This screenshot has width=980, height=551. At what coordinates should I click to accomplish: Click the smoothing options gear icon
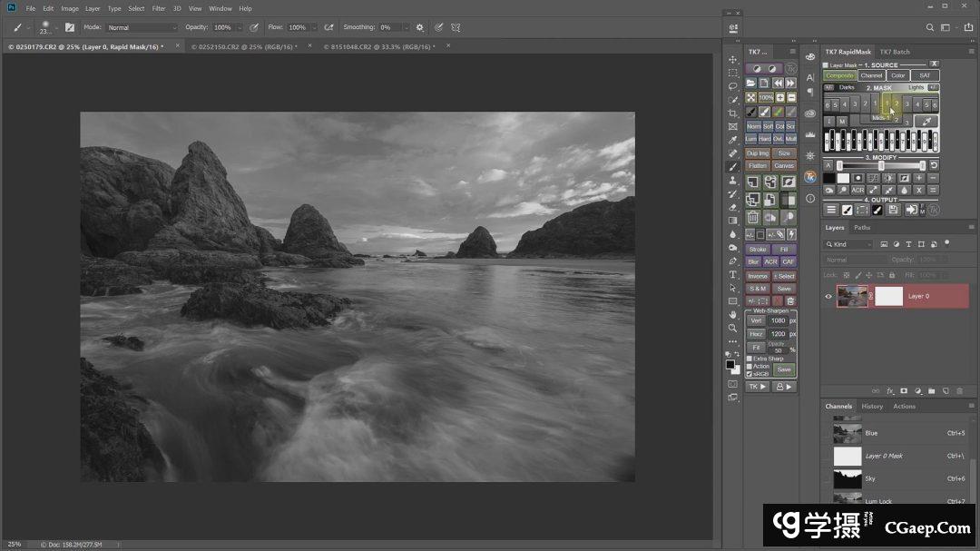tap(419, 27)
